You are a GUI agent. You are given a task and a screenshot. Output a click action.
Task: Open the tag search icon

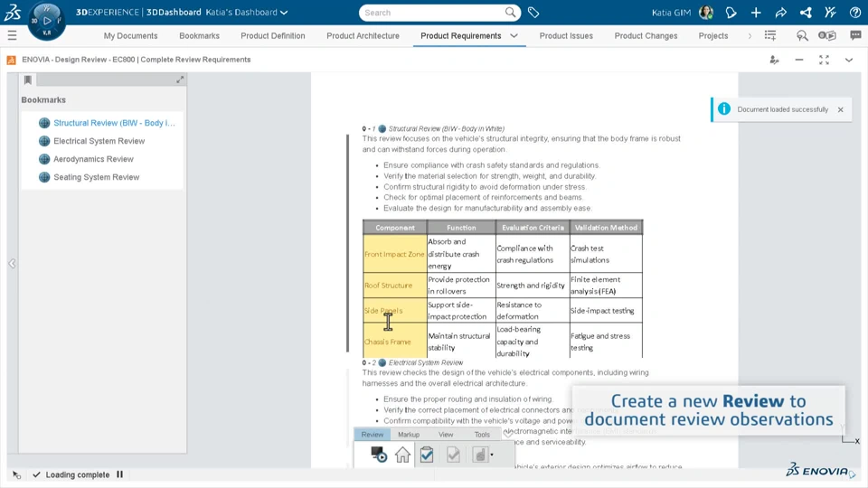click(802, 35)
